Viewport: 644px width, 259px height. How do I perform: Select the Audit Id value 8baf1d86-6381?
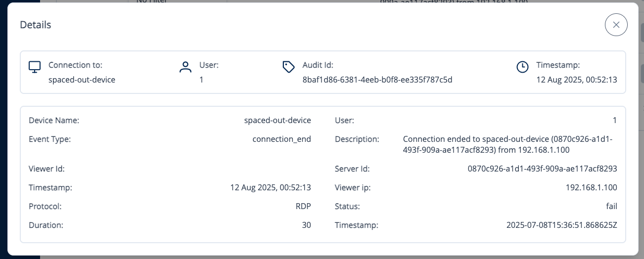pyautogui.click(x=377, y=80)
